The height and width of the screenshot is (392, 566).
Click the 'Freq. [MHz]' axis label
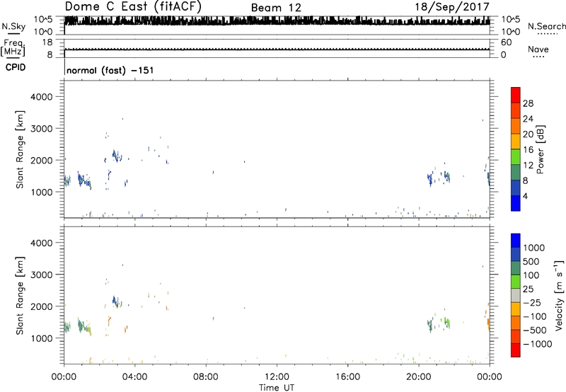point(13,48)
